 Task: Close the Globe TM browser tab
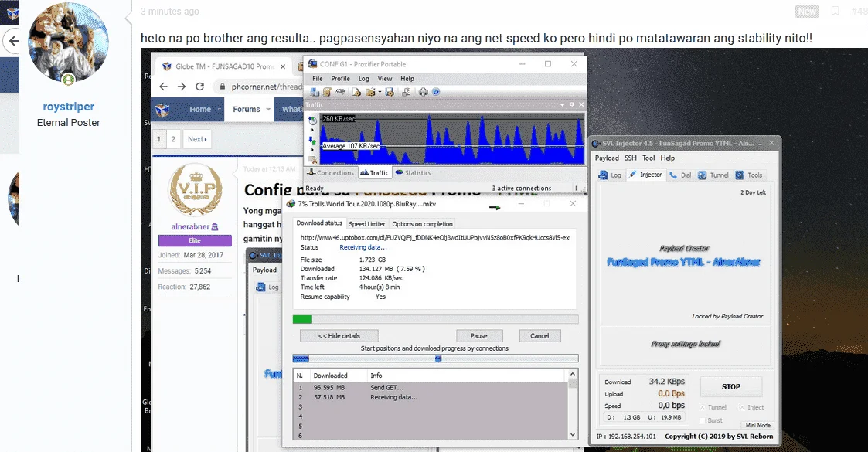[283, 66]
